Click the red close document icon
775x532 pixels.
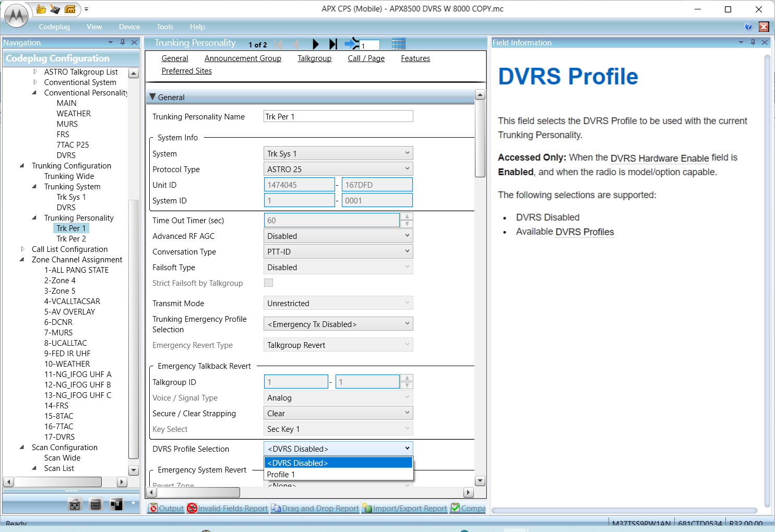pos(764,27)
